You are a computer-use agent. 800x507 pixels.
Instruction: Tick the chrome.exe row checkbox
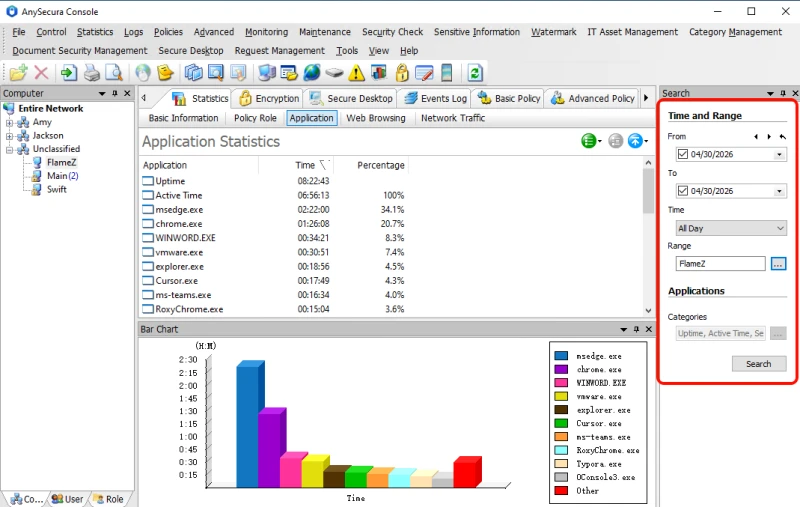click(x=148, y=224)
